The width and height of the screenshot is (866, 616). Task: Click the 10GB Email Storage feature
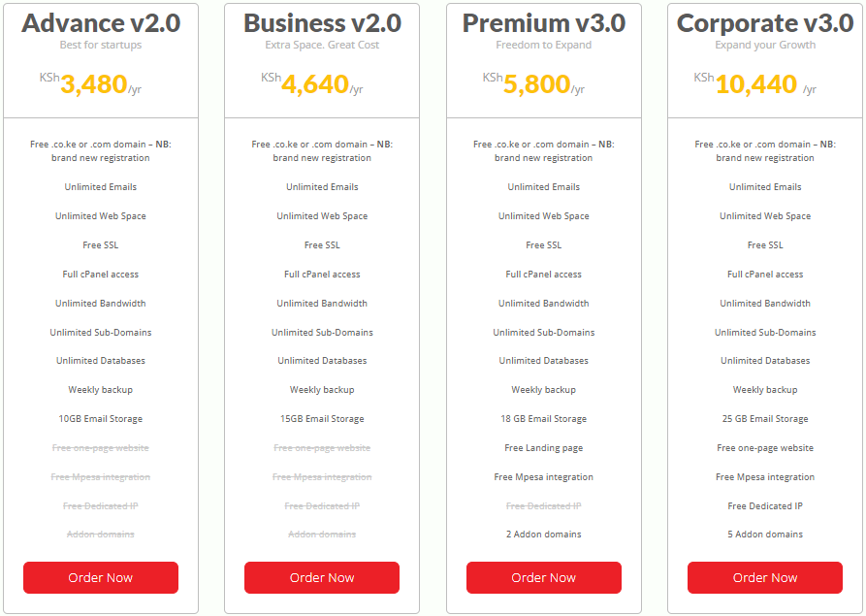(x=101, y=419)
